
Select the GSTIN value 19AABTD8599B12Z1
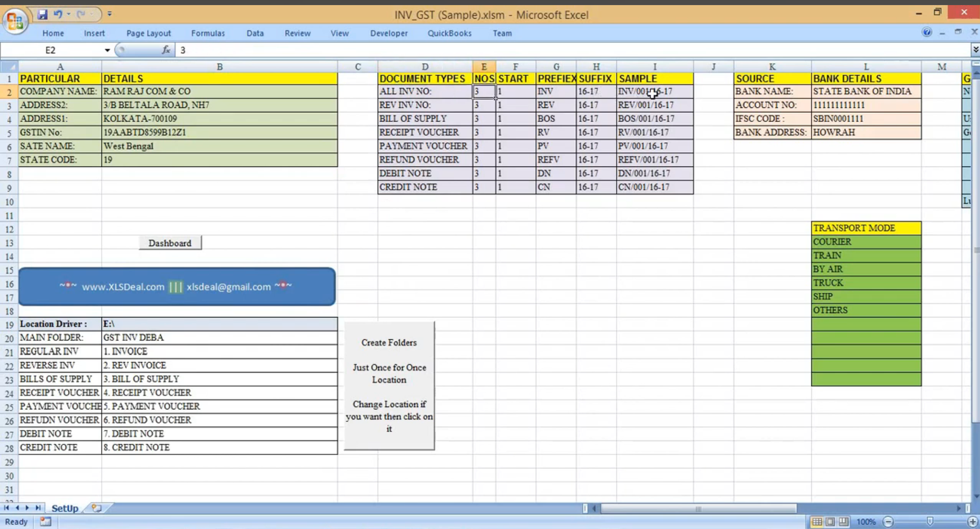pos(219,132)
